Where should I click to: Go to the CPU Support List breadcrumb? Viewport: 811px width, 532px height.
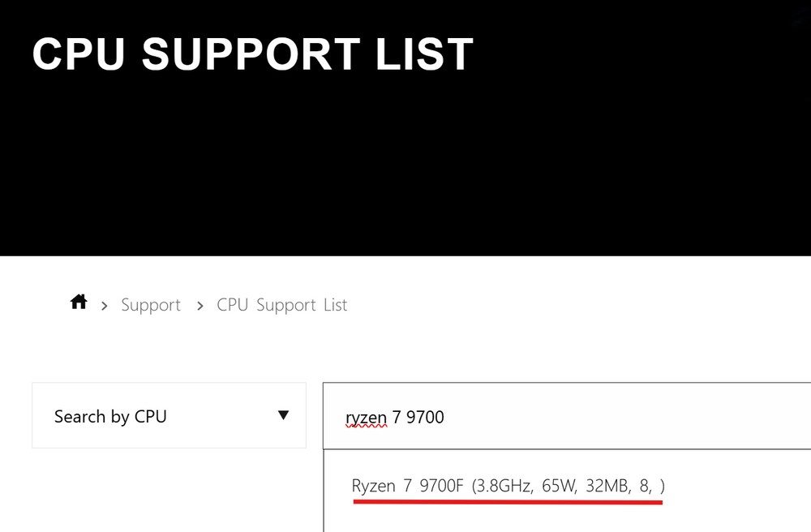(x=281, y=305)
